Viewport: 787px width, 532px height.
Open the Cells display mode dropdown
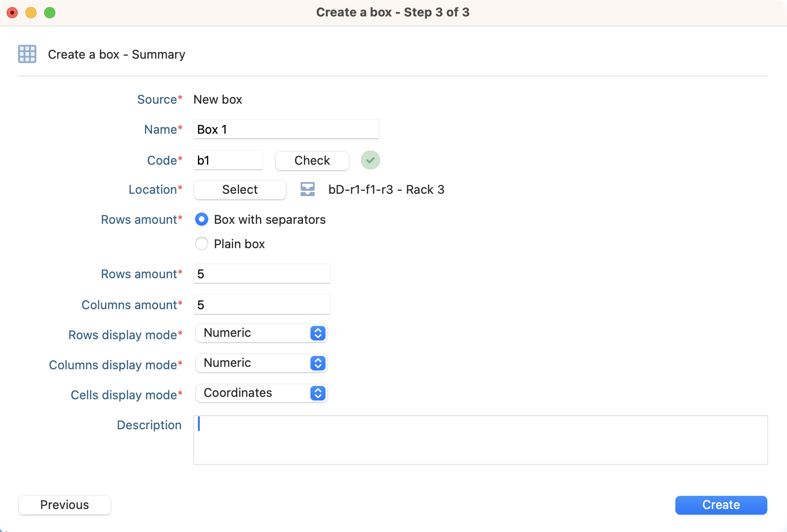click(261, 393)
